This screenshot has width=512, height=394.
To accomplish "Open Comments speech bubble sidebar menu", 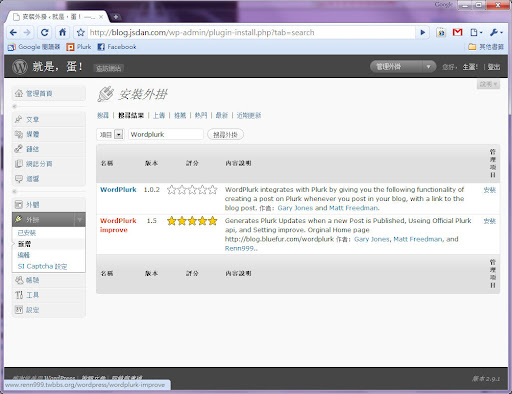I will tap(49, 179).
